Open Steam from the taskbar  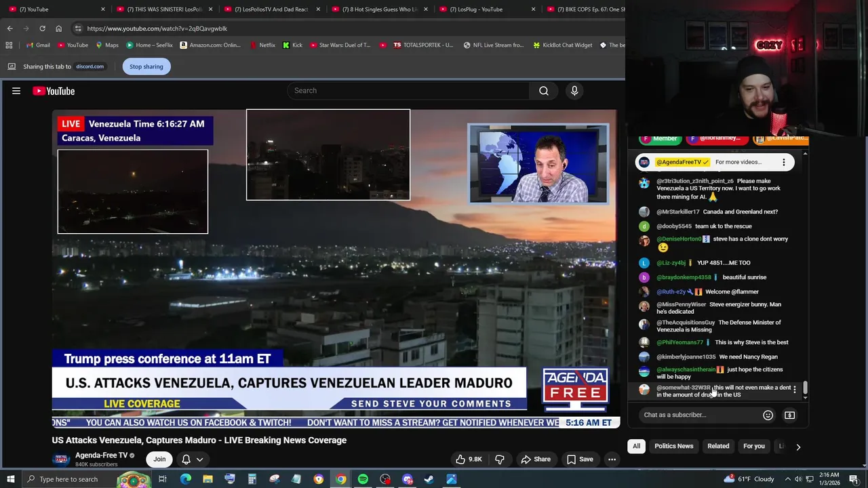click(429, 479)
